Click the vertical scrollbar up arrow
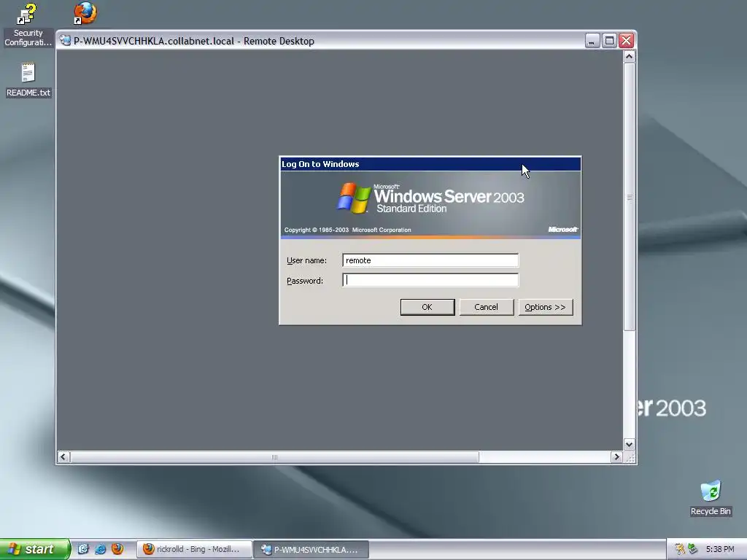Screen dimensions: 747x560 coord(629,57)
